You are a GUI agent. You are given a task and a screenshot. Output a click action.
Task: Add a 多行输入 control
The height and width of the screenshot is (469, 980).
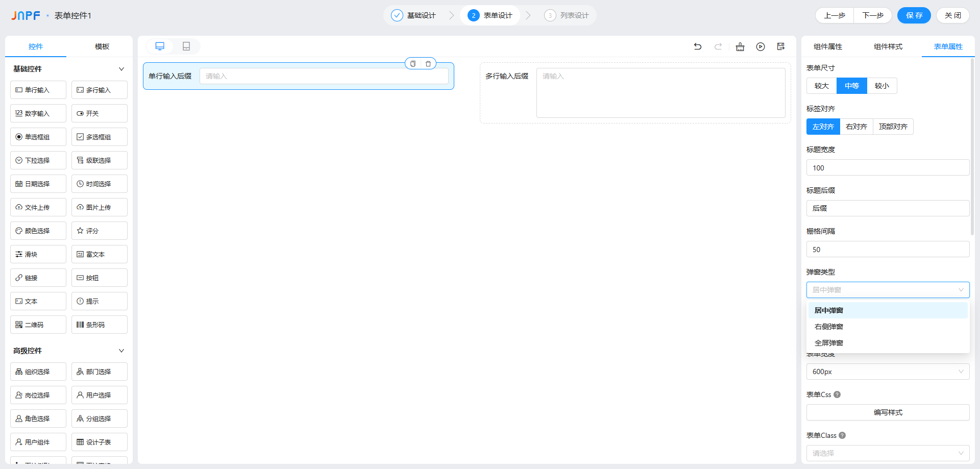point(100,90)
